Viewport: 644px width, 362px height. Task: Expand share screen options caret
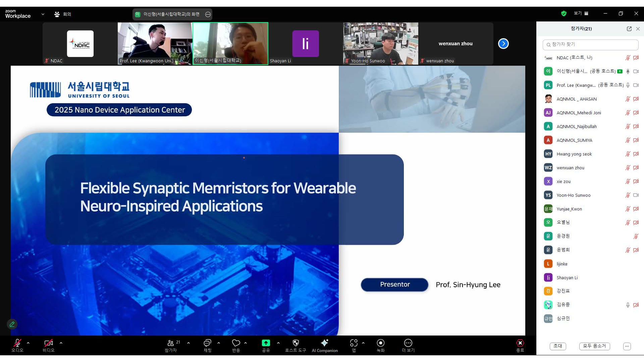278,343
